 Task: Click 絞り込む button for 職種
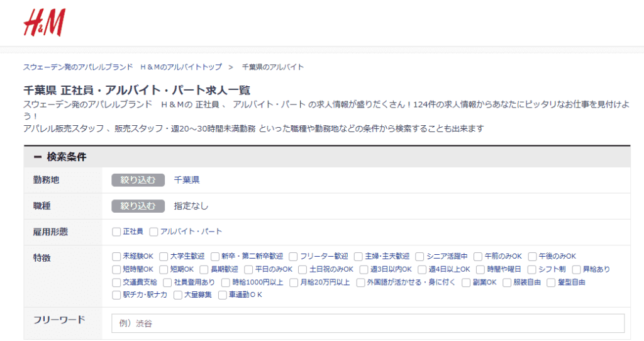coord(138,206)
